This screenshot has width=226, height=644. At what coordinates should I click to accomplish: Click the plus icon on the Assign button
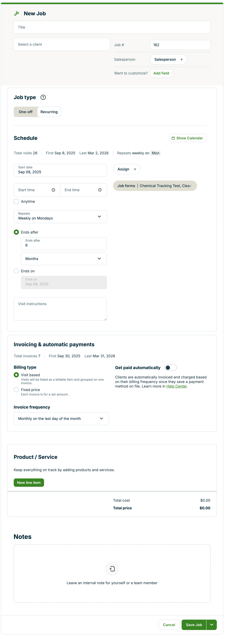tap(135, 169)
